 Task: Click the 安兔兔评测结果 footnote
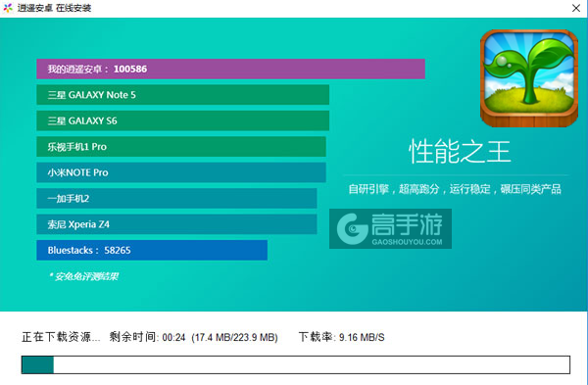point(83,276)
